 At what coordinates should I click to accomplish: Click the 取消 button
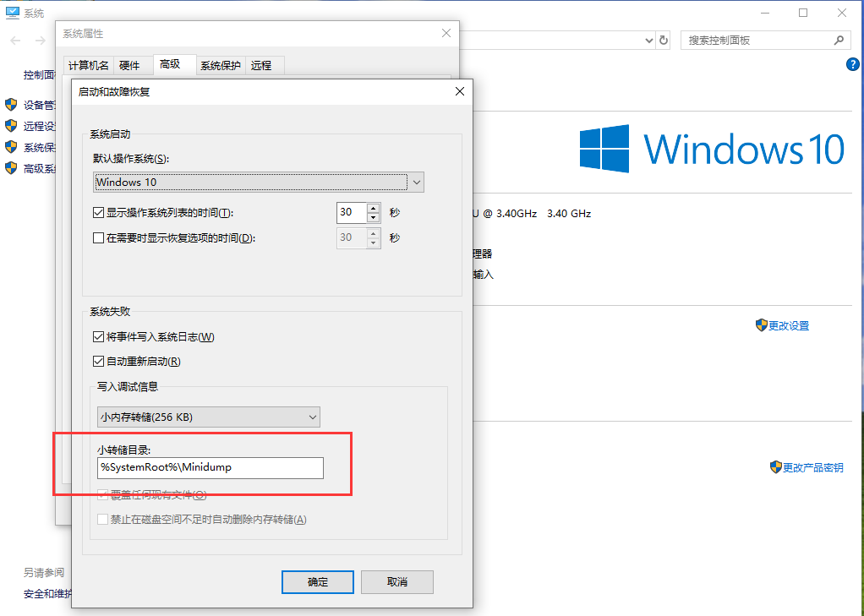[x=397, y=582]
